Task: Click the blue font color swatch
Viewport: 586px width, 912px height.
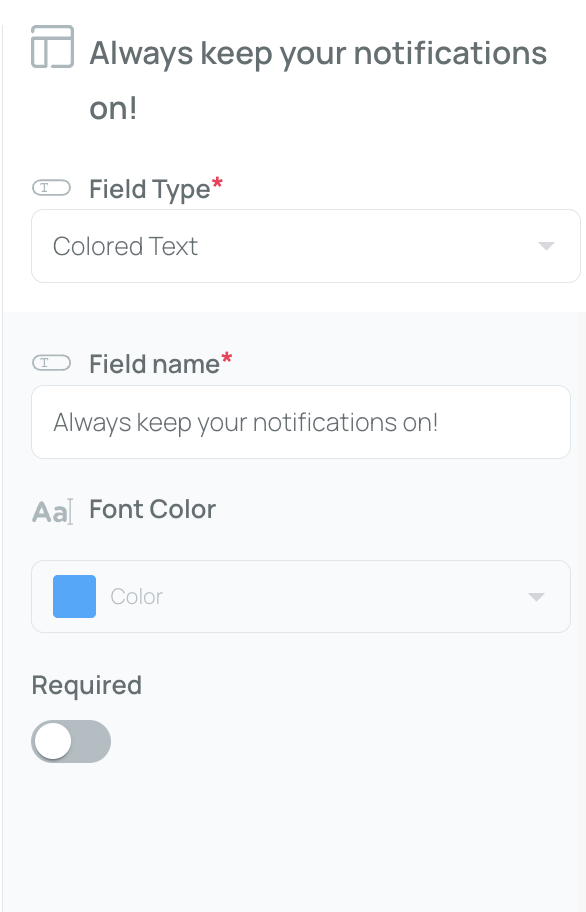Action: pos(74,596)
